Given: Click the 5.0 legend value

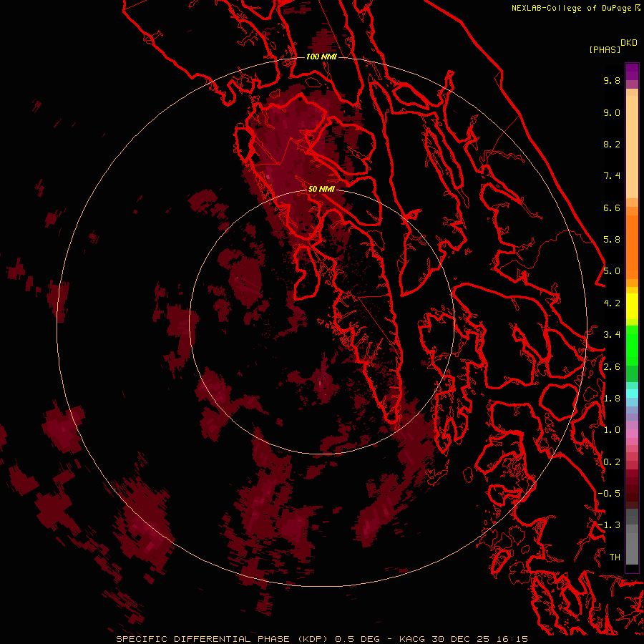Looking at the screenshot, I should (x=612, y=271).
